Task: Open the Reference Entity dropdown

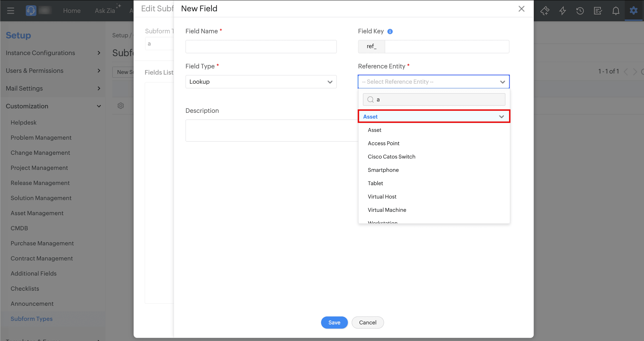Action: pos(434,82)
